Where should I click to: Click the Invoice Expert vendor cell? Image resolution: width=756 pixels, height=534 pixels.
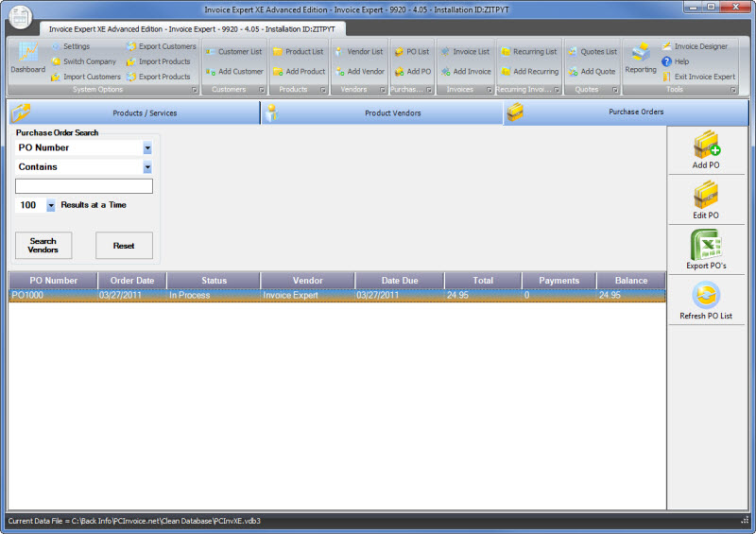(308, 295)
